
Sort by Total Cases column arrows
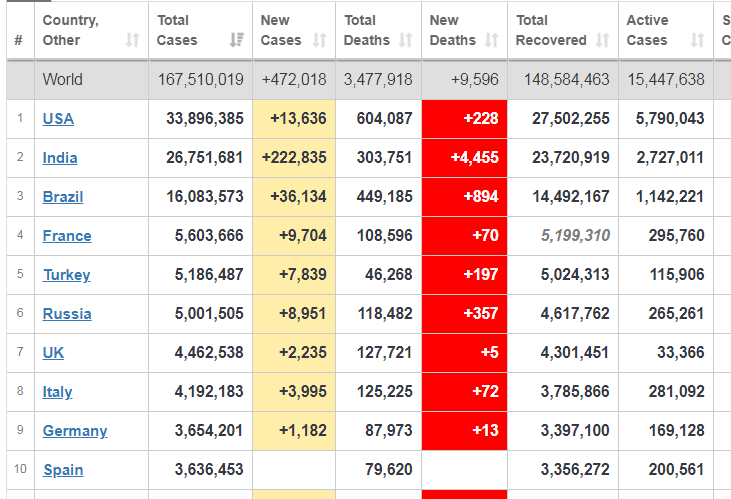[237, 40]
